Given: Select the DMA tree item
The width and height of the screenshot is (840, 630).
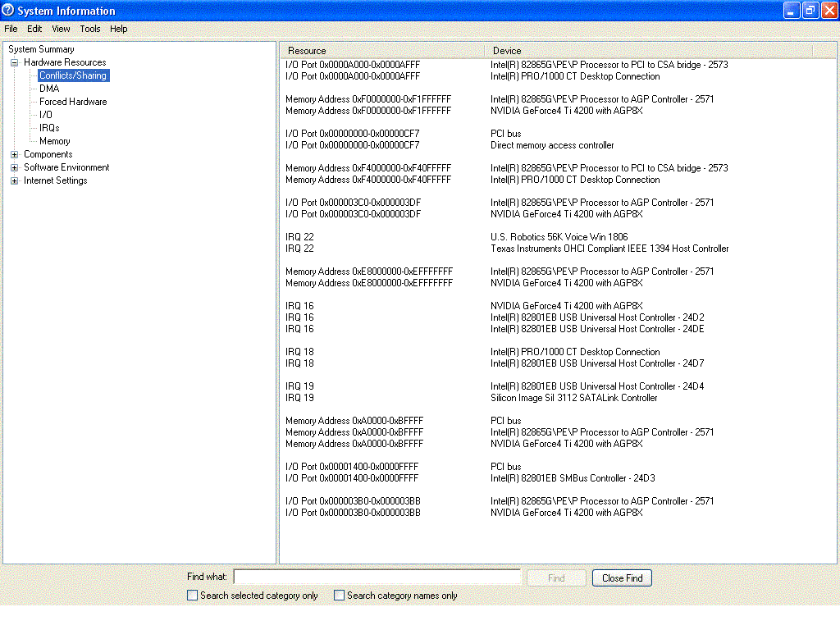Looking at the screenshot, I should [49, 89].
